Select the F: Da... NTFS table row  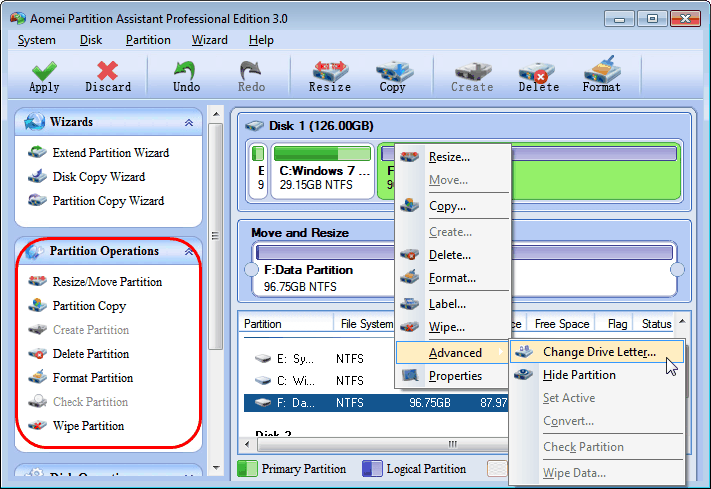[375, 403]
